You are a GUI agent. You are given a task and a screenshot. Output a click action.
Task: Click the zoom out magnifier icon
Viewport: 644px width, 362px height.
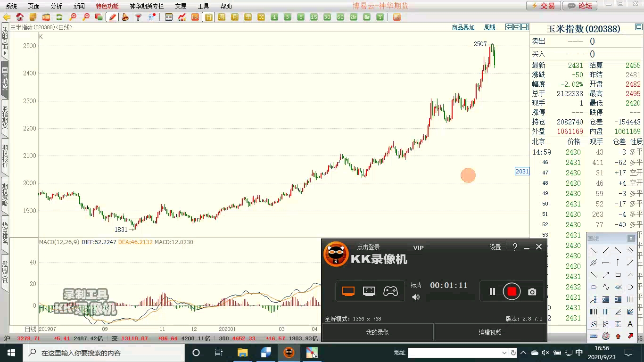click(x=86, y=17)
